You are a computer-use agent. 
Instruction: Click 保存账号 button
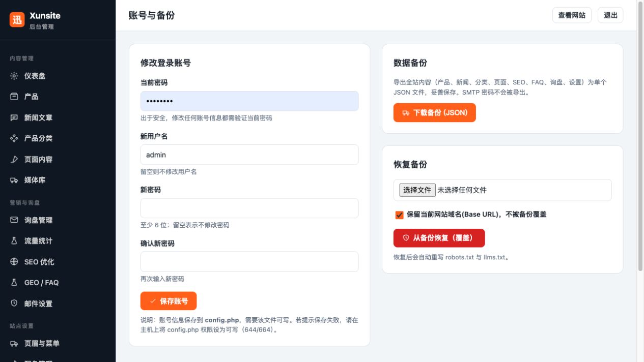[x=169, y=301]
